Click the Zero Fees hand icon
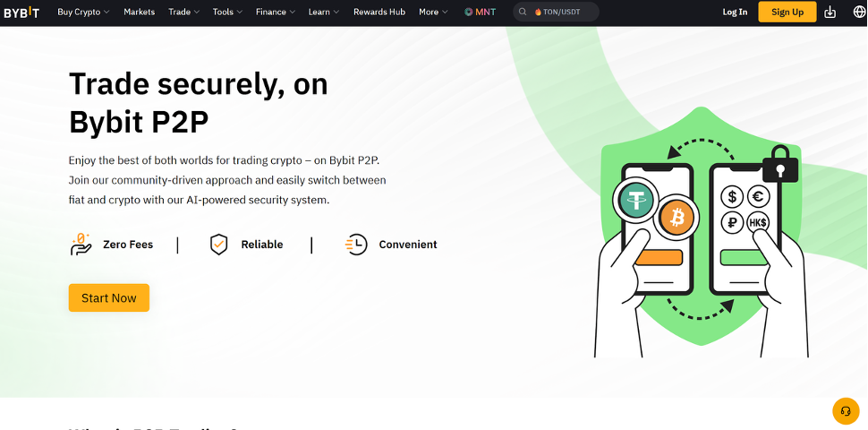This screenshot has width=868, height=430. (x=81, y=245)
